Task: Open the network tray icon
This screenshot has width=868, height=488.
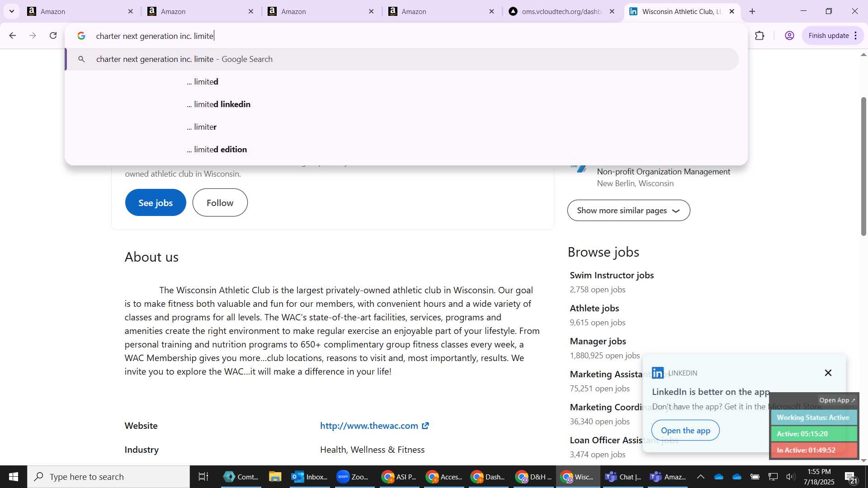Action: 773,477
